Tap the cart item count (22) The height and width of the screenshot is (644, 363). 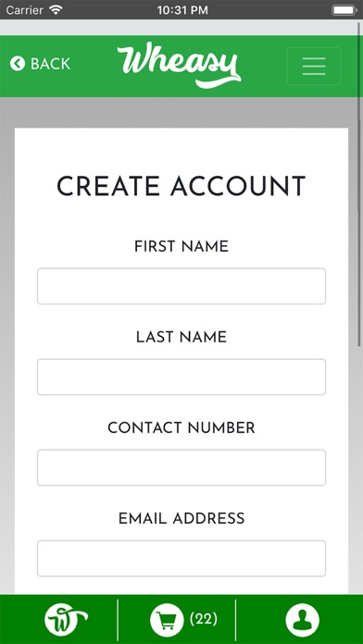(x=203, y=618)
